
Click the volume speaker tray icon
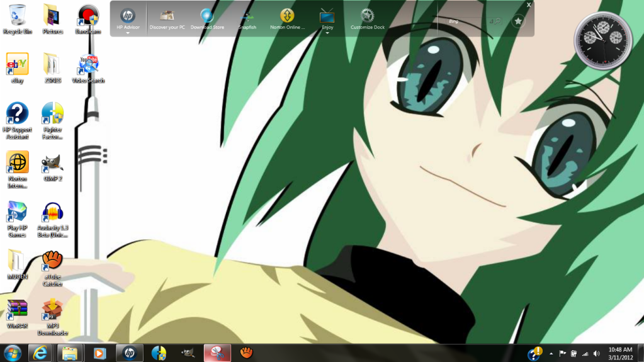597,354
